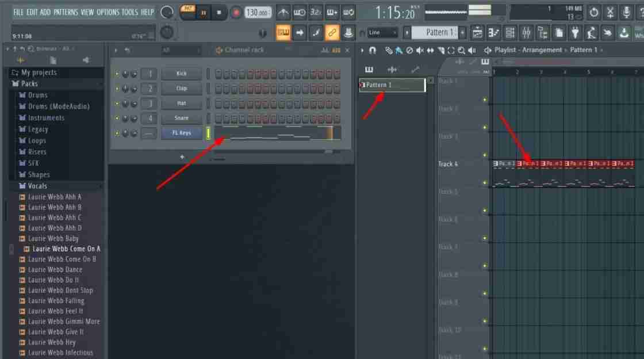The image size is (644, 359).
Task: Stop playback with the stop button
Action: [219, 13]
